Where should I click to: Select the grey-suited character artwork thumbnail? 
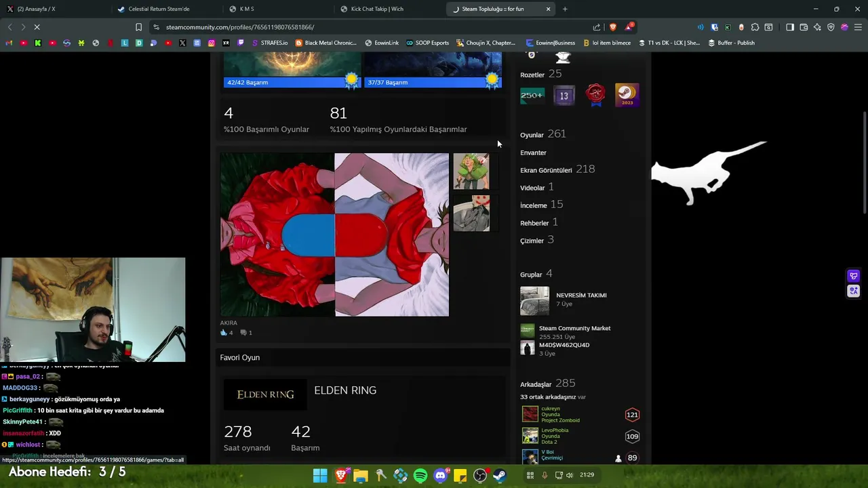coord(471,213)
